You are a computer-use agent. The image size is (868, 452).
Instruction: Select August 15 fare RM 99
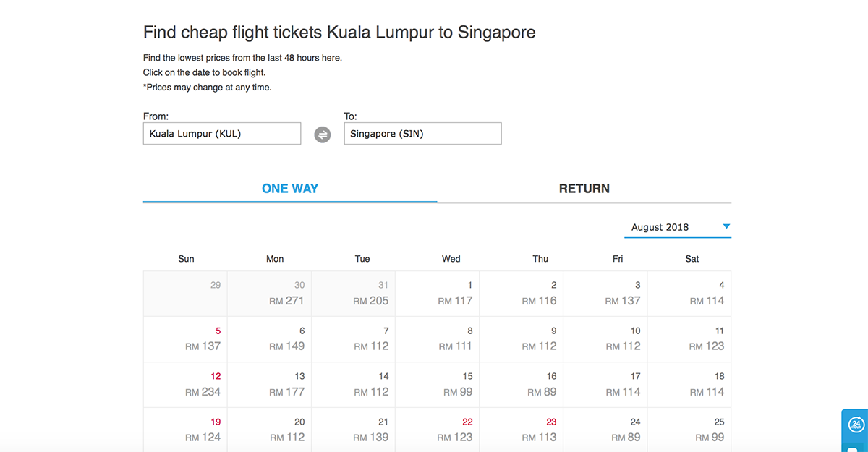437,385
